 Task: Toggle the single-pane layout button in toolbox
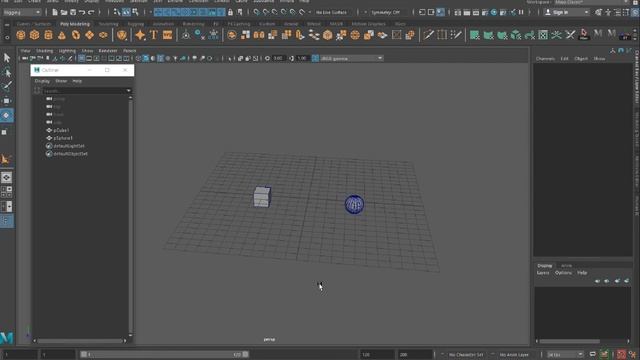click(x=6, y=178)
